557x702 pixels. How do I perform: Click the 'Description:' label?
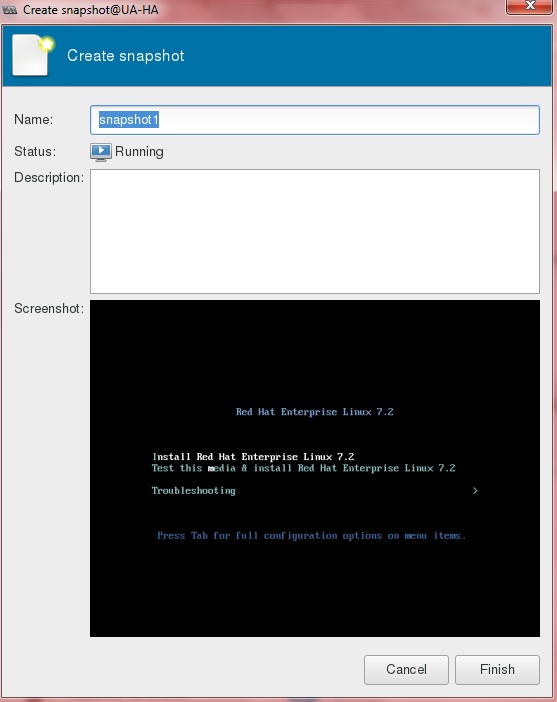[x=49, y=178]
